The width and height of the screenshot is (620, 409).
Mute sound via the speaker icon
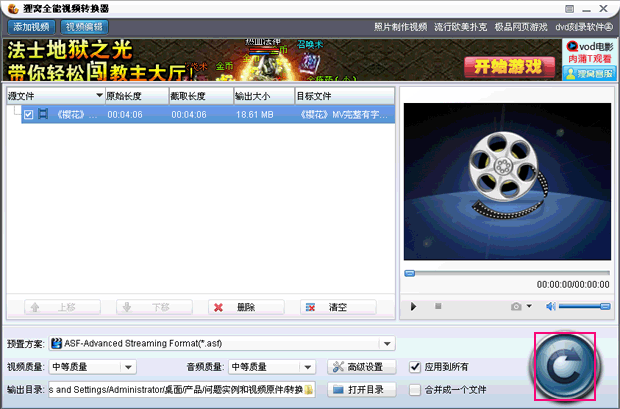click(x=551, y=307)
